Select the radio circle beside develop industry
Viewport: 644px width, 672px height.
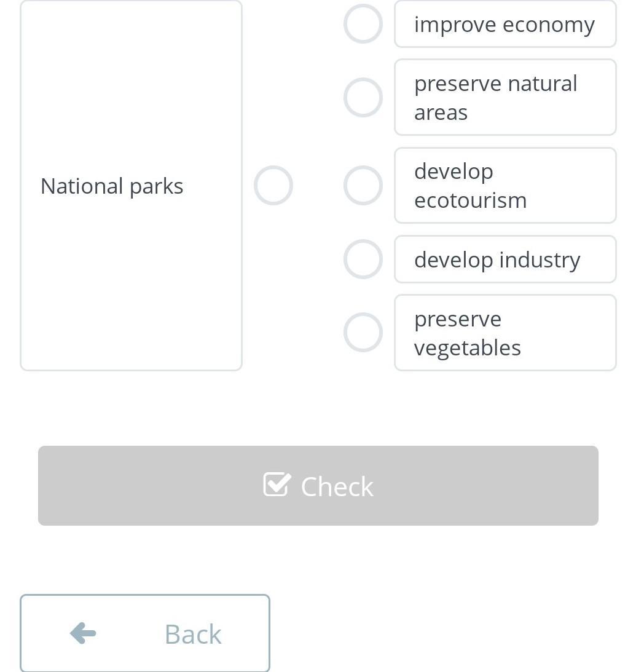click(x=363, y=259)
